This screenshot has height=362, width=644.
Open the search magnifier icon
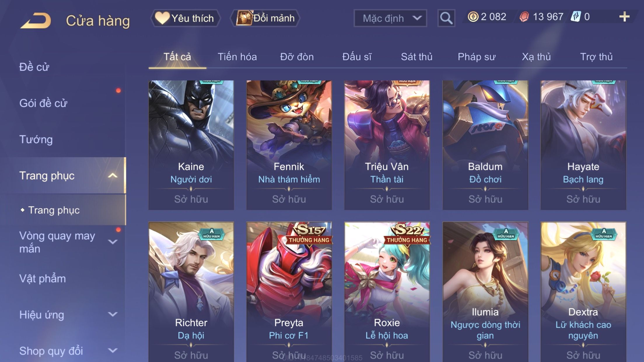[446, 18]
